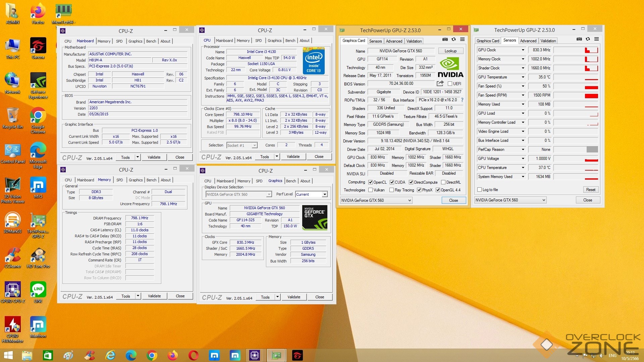
Task: Toggle the Vulkan checkbox
Action: point(371,190)
